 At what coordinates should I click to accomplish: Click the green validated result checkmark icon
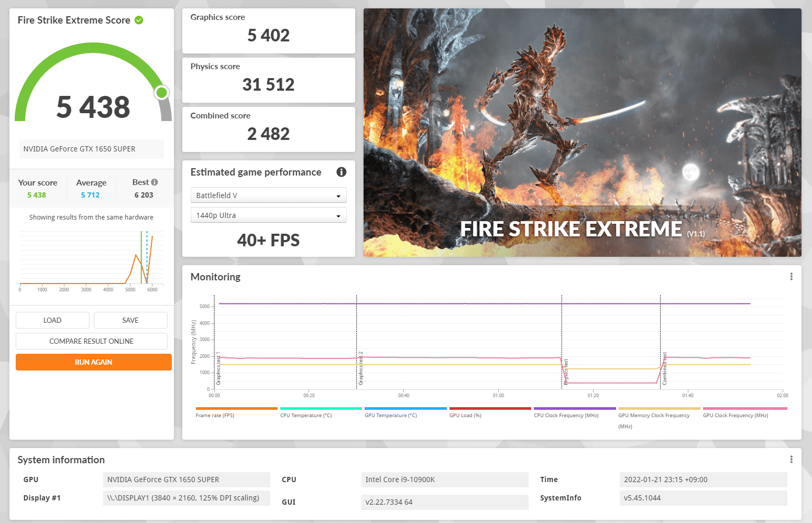click(139, 20)
